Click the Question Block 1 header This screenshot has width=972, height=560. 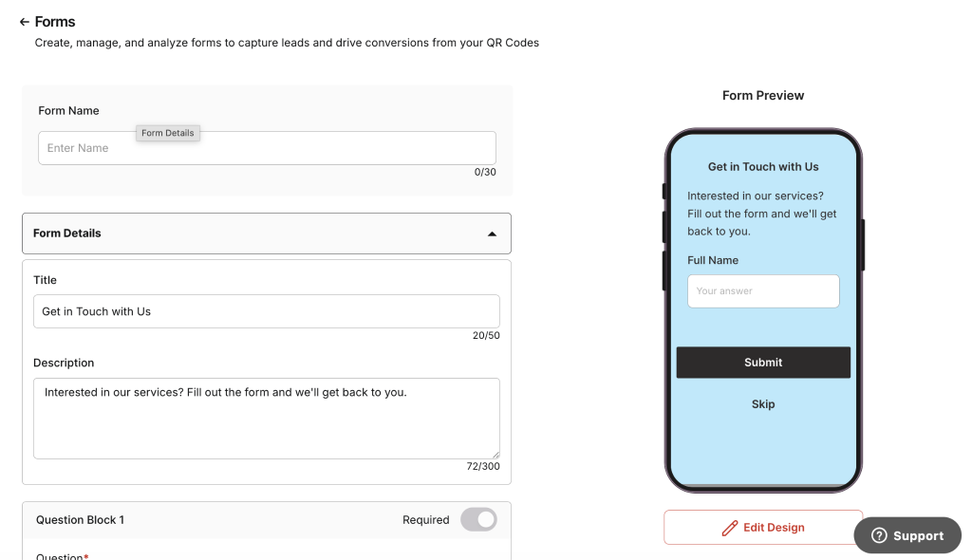click(267, 520)
